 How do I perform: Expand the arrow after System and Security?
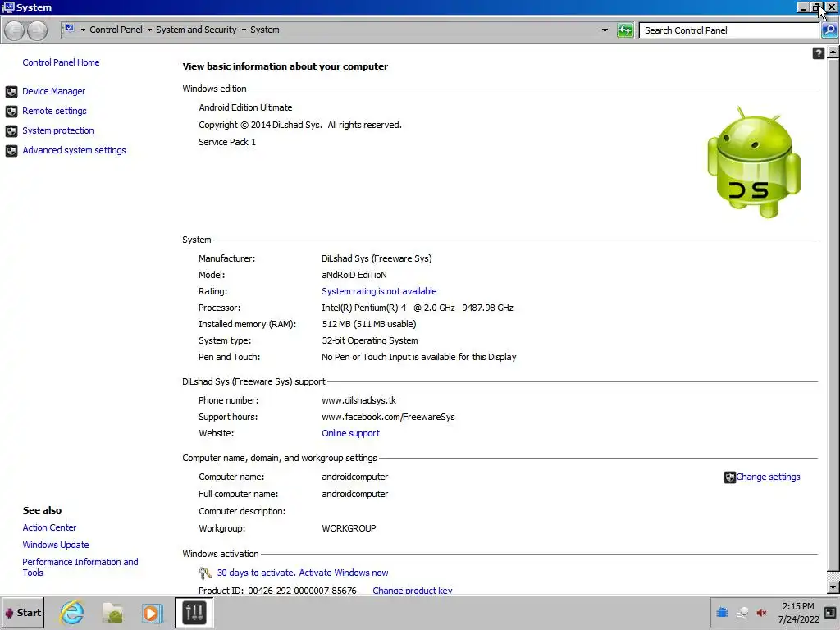coord(244,30)
